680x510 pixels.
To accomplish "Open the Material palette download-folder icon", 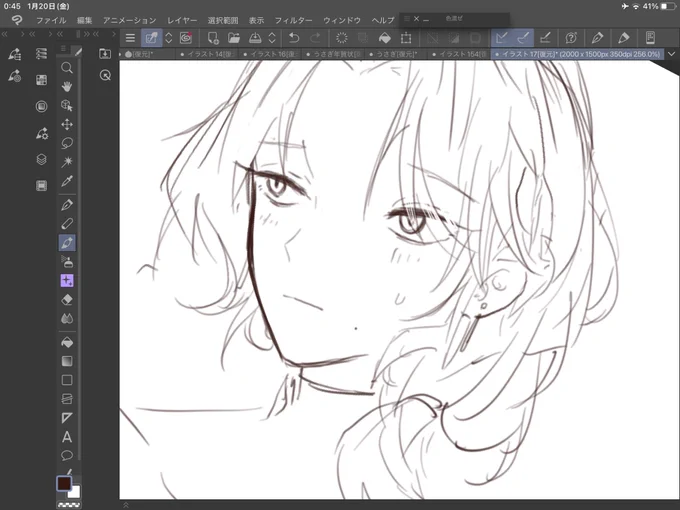I will coord(105,54).
